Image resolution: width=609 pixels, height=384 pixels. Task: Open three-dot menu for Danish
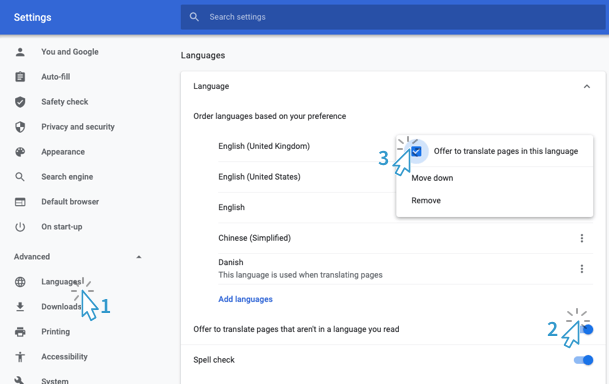pyautogui.click(x=582, y=269)
